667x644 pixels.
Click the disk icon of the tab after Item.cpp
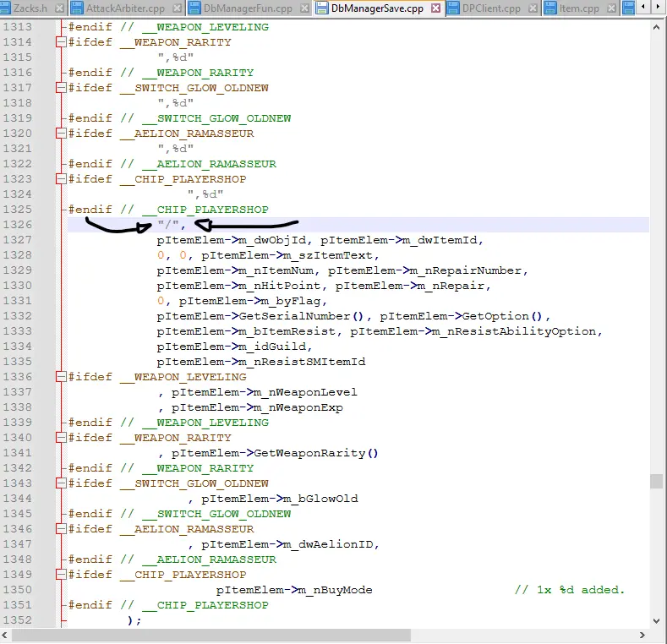coord(628,8)
